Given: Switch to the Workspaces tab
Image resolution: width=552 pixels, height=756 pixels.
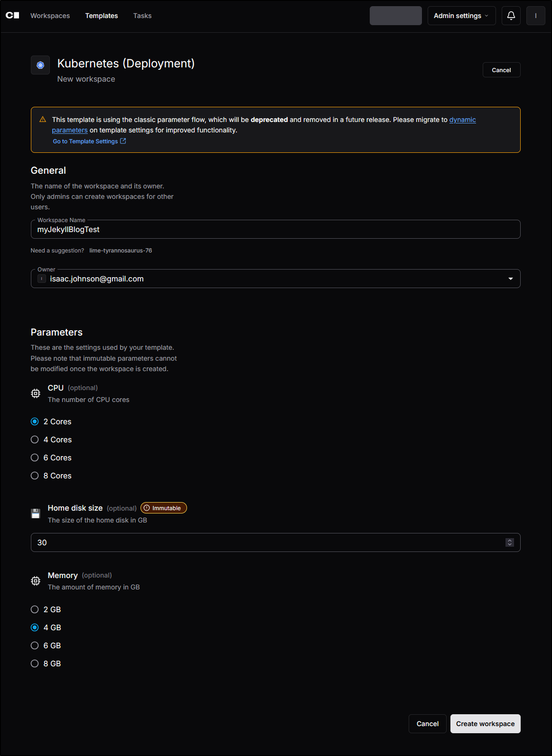Looking at the screenshot, I should pos(50,15).
